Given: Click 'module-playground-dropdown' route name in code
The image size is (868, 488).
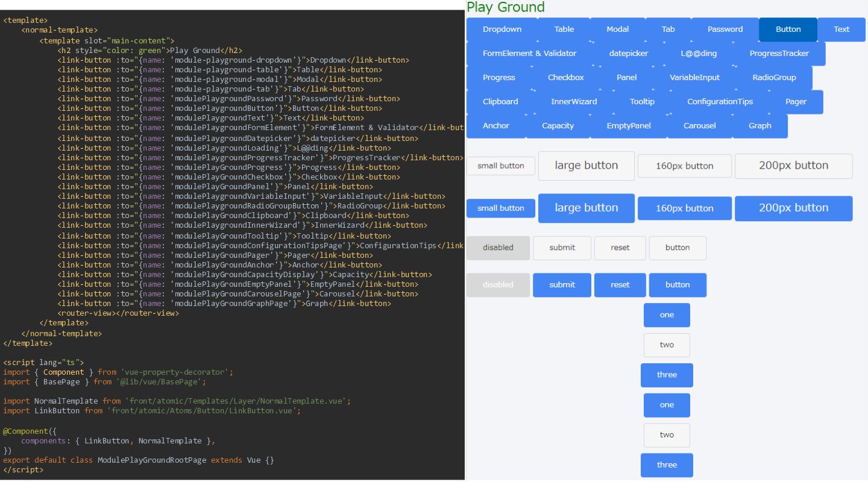Looking at the screenshot, I should point(237,60).
